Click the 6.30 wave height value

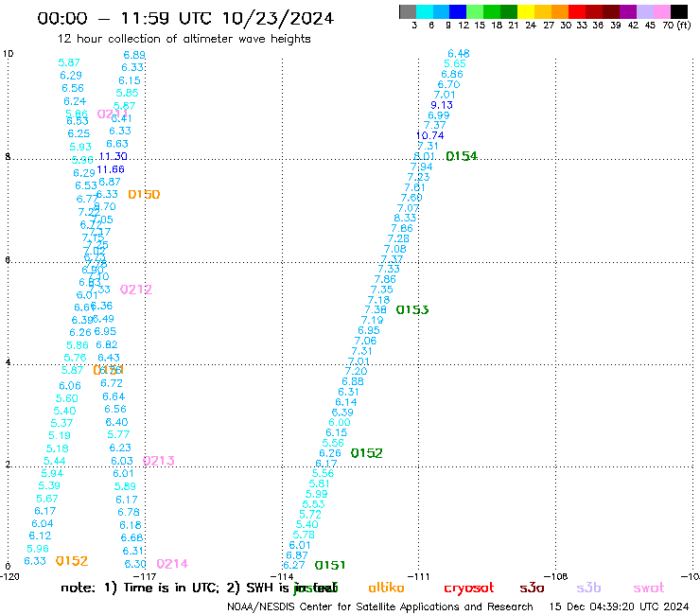click(135, 564)
